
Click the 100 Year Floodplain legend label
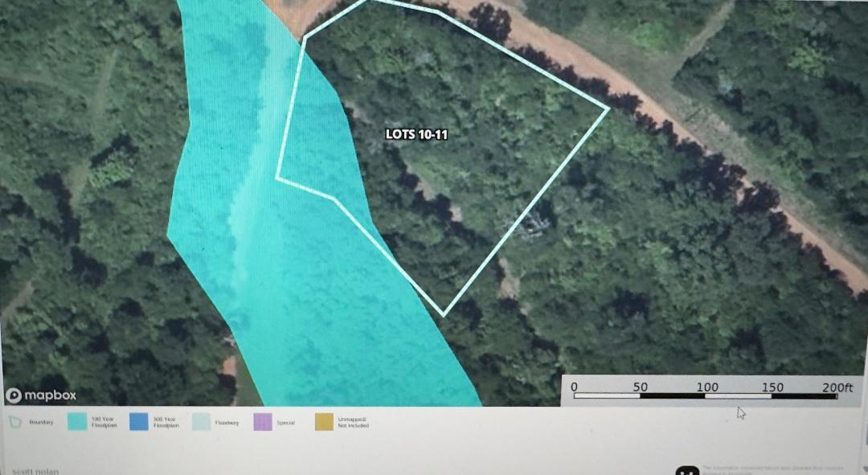pos(104,422)
